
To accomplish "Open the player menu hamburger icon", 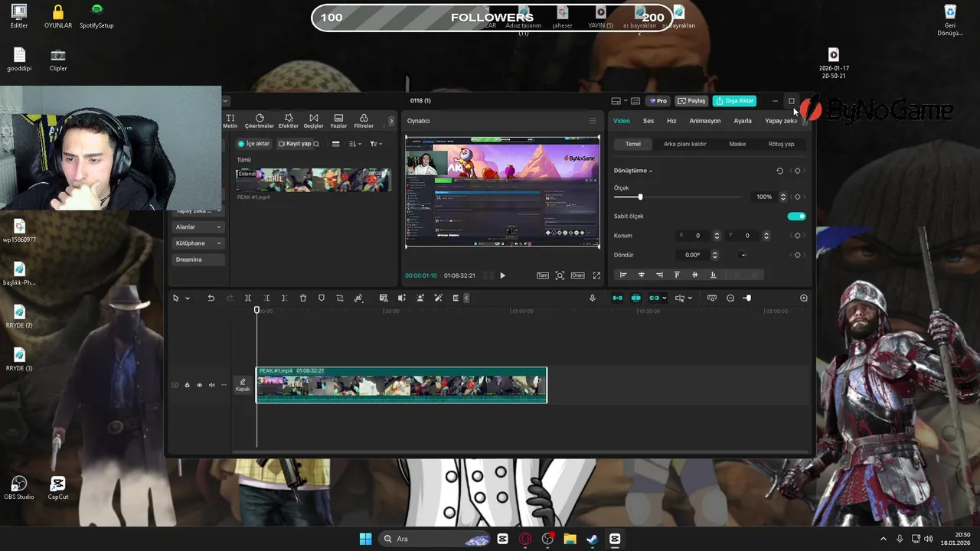I will 592,121.
